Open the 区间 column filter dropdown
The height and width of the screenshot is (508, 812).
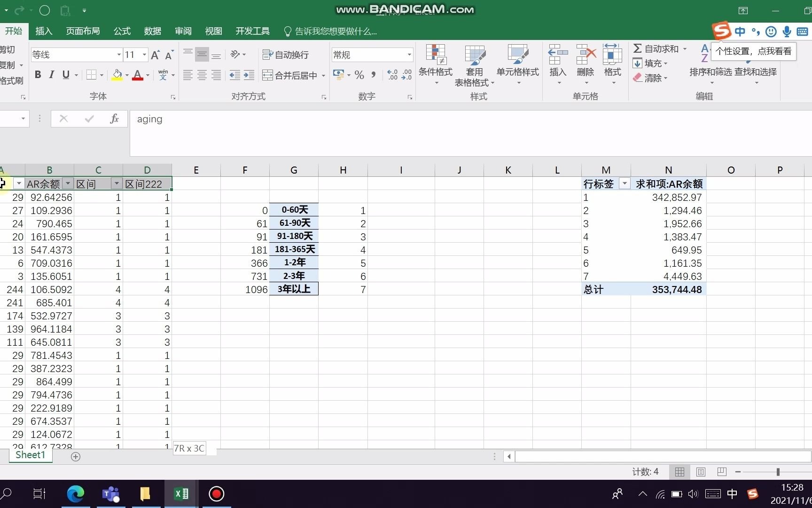tap(117, 183)
